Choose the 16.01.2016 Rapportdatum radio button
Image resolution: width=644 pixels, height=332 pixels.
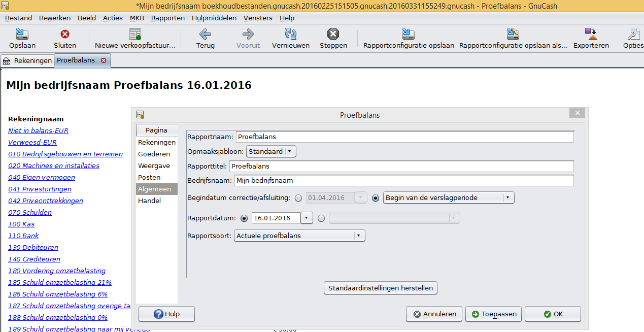click(244, 218)
